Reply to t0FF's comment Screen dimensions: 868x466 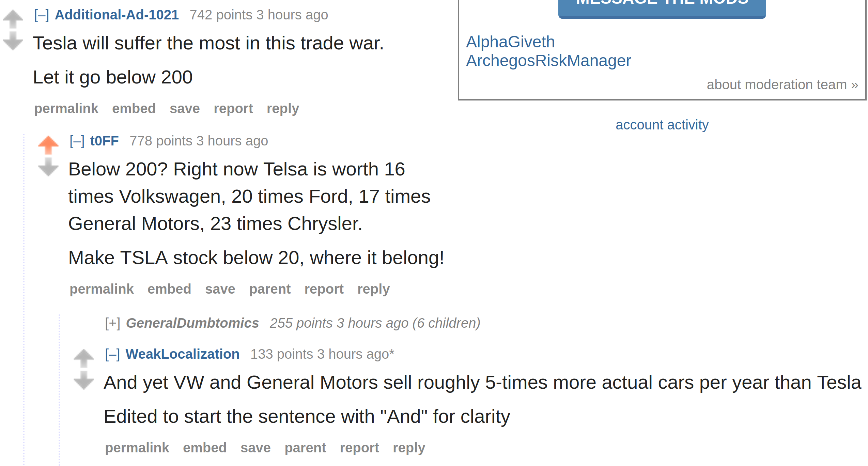click(373, 289)
